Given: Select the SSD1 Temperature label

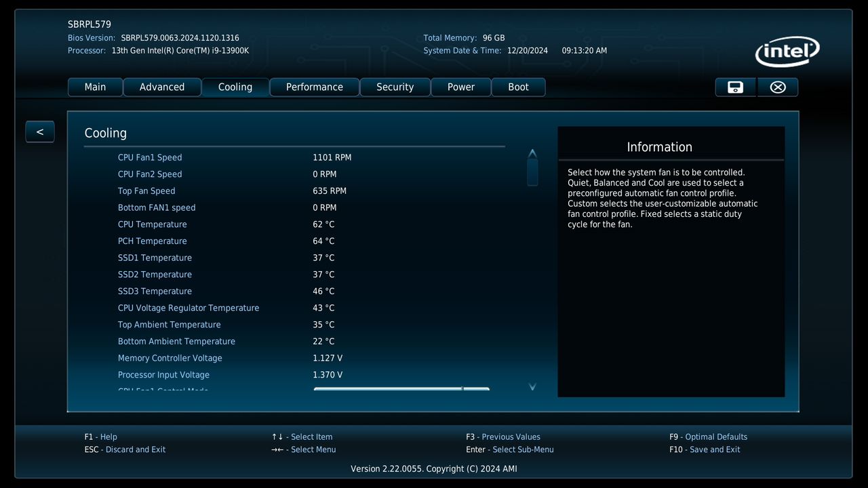Looking at the screenshot, I should pos(155,258).
